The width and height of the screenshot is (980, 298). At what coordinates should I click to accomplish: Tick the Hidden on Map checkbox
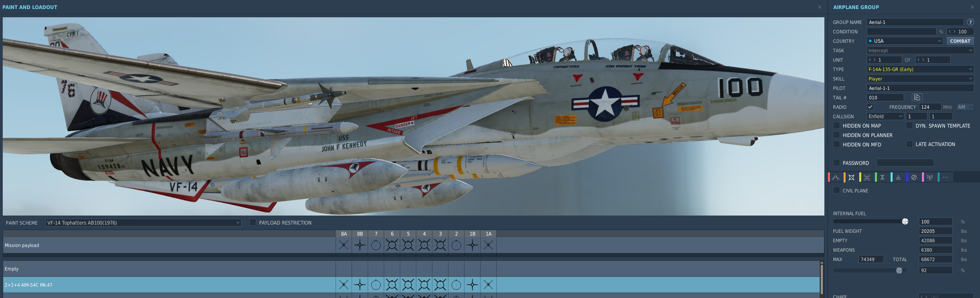tap(837, 126)
